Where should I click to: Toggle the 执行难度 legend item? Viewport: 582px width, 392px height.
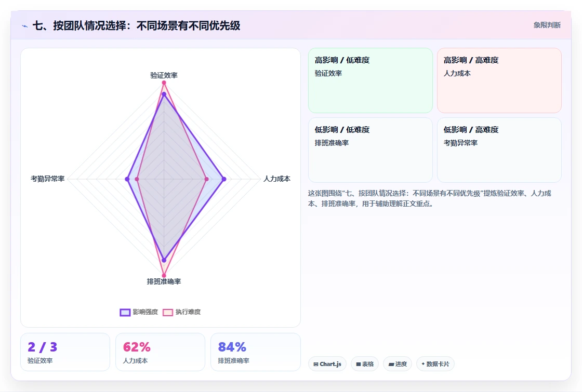(x=182, y=312)
